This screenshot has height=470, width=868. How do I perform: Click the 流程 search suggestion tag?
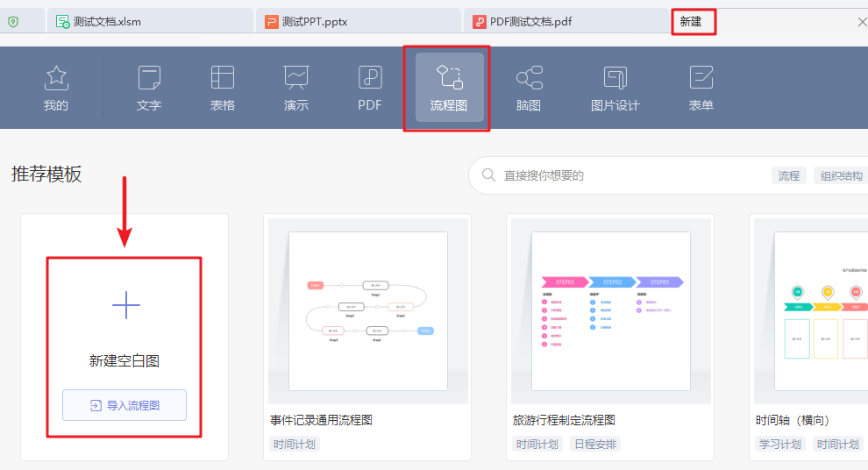pyautogui.click(x=789, y=175)
